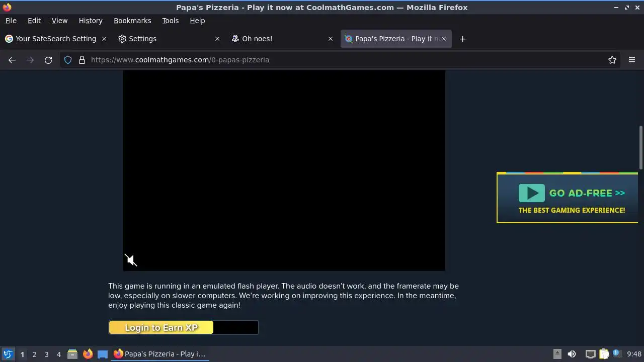Click the GO AD-FREE banner

click(567, 198)
